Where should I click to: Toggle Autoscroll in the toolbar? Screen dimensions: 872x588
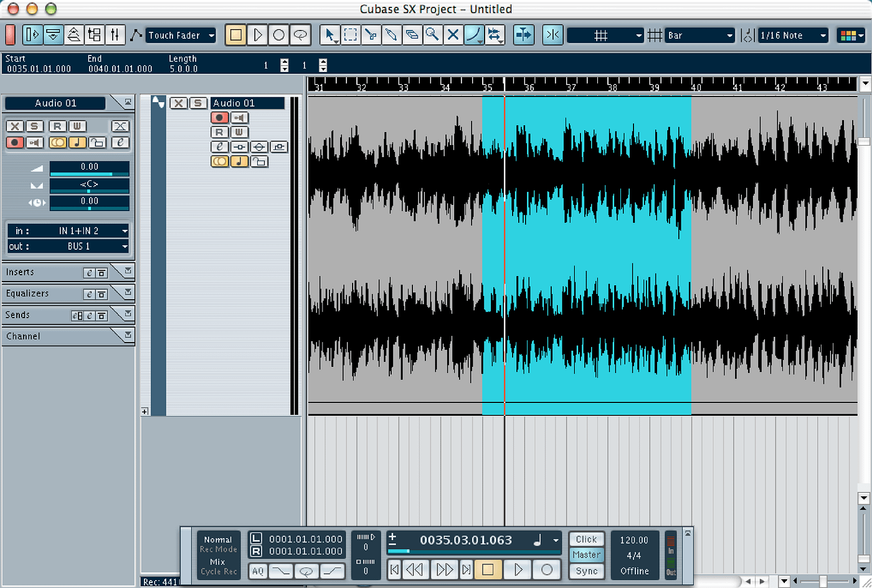coord(524,35)
